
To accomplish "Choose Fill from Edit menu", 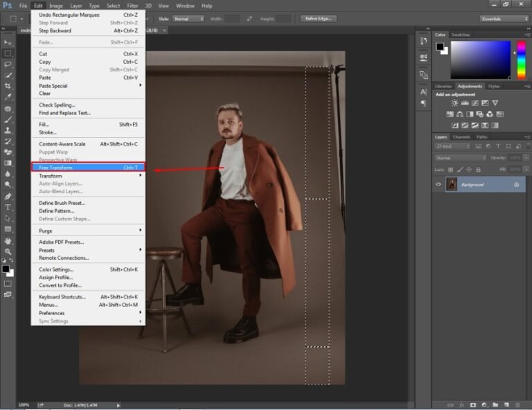I will click(89, 125).
